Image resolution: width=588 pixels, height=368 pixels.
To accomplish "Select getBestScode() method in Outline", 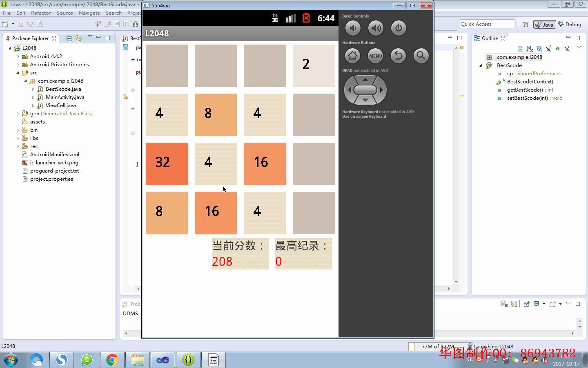I will (530, 90).
